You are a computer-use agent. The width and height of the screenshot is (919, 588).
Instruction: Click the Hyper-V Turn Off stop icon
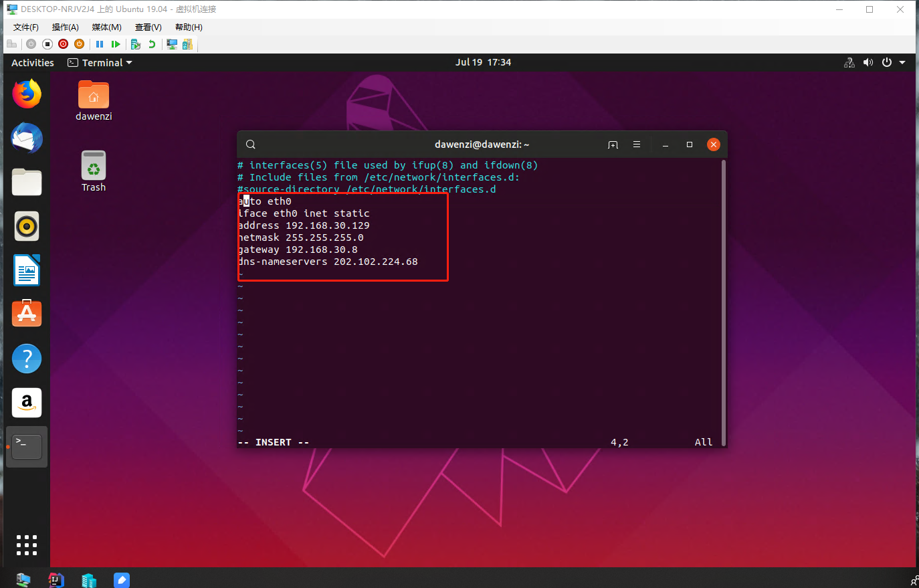47,44
